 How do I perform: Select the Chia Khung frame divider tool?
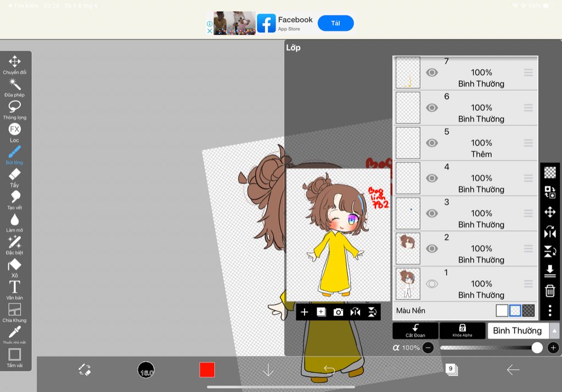(14, 313)
